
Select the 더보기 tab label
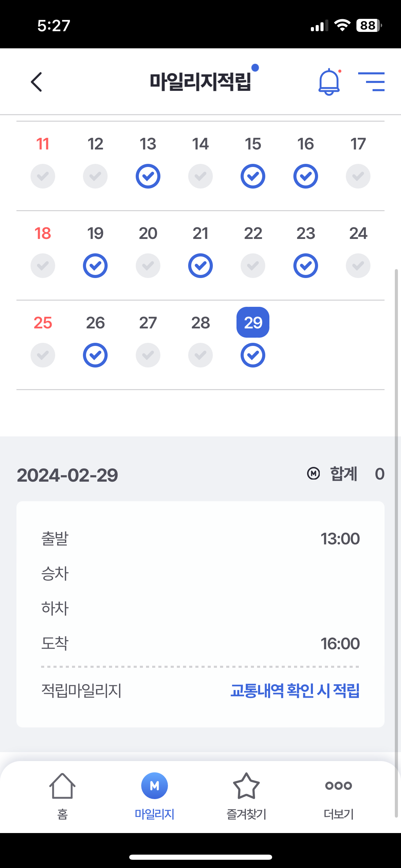[x=339, y=814]
